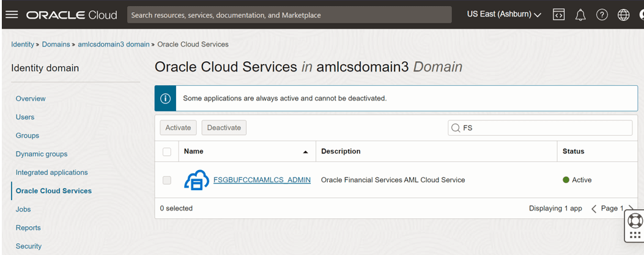This screenshot has height=255, width=644.
Task: Click the FSGBUFCCMAMLCS_ADMIN cloud app icon
Action: point(196,180)
